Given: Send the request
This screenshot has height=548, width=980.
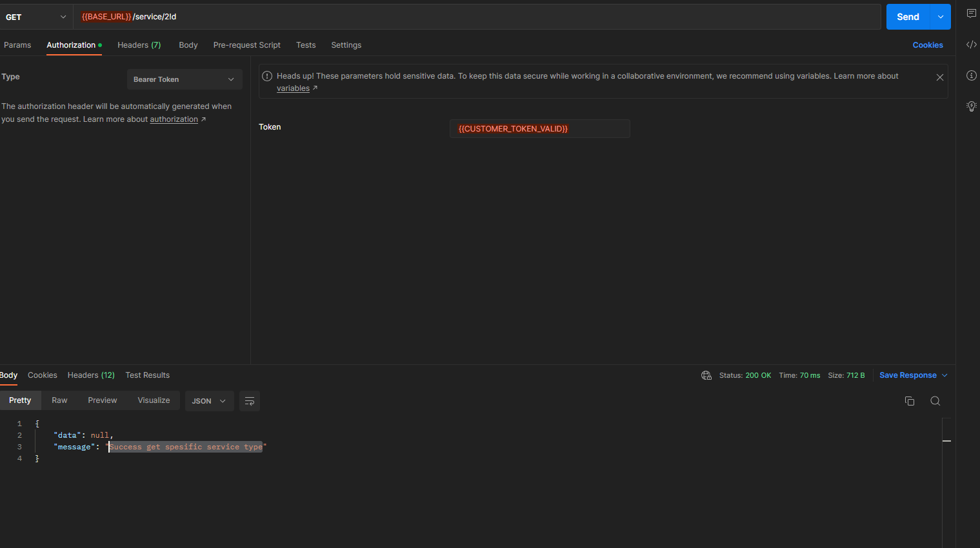Looking at the screenshot, I should [907, 17].
